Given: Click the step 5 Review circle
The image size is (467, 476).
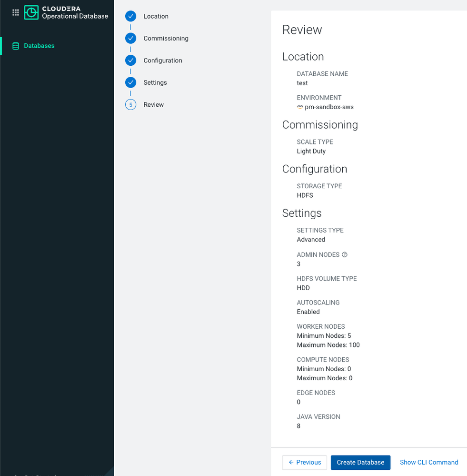Looking at the screenshot, I should click(x=130, y=105).
